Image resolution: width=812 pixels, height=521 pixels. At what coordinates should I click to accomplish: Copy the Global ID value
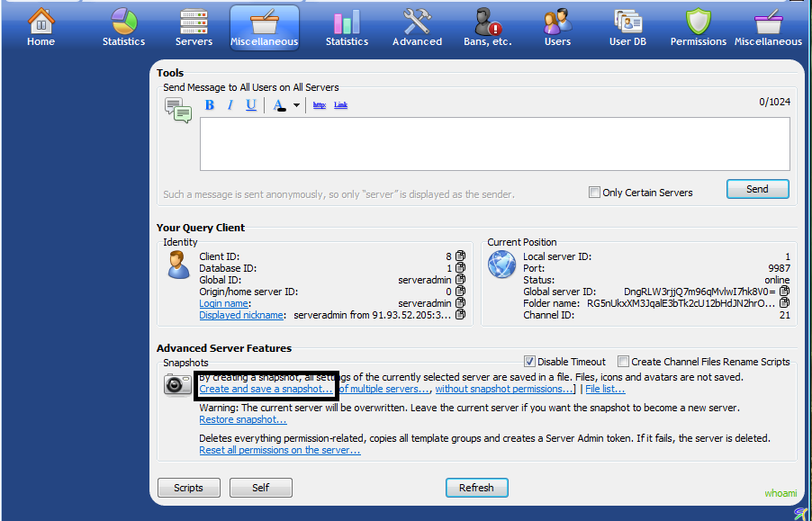tap(460, 280)
